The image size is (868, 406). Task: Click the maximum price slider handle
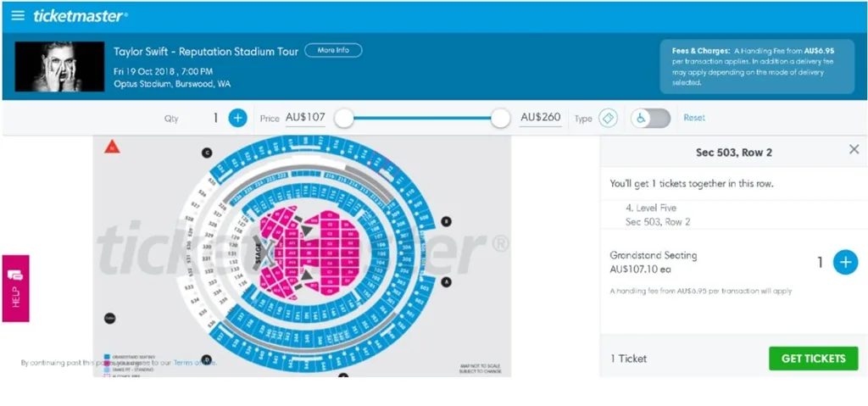(x=500, y=118)
